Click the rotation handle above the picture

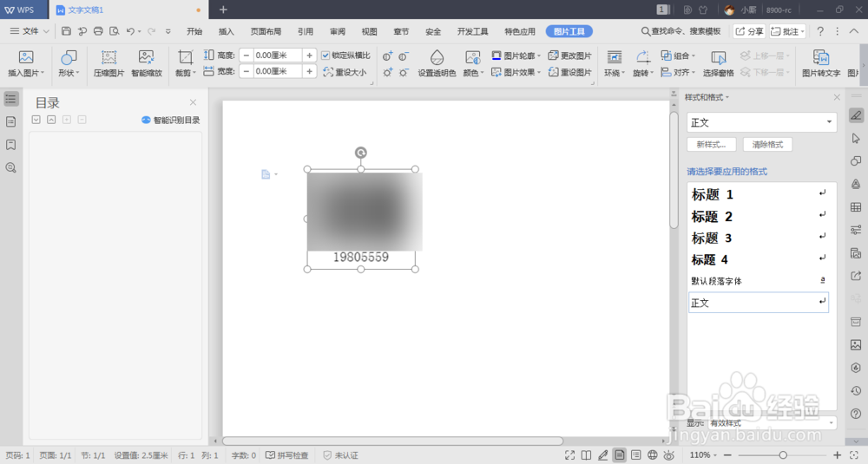360,153
